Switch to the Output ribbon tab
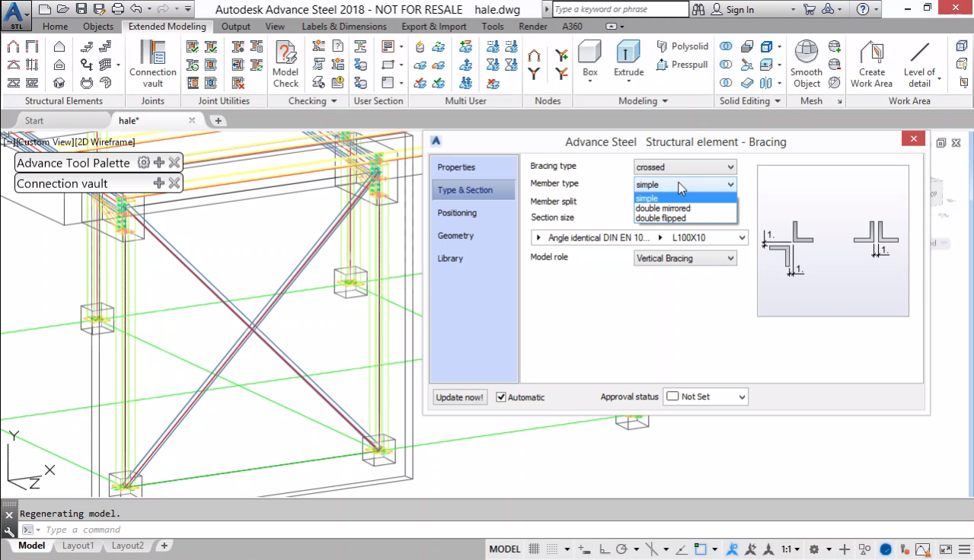The image size is (974, 560). [x=236, y=26]
